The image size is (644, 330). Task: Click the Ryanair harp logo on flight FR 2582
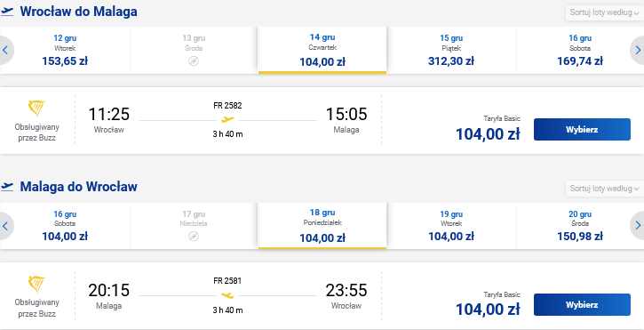[x=36, y=109]
